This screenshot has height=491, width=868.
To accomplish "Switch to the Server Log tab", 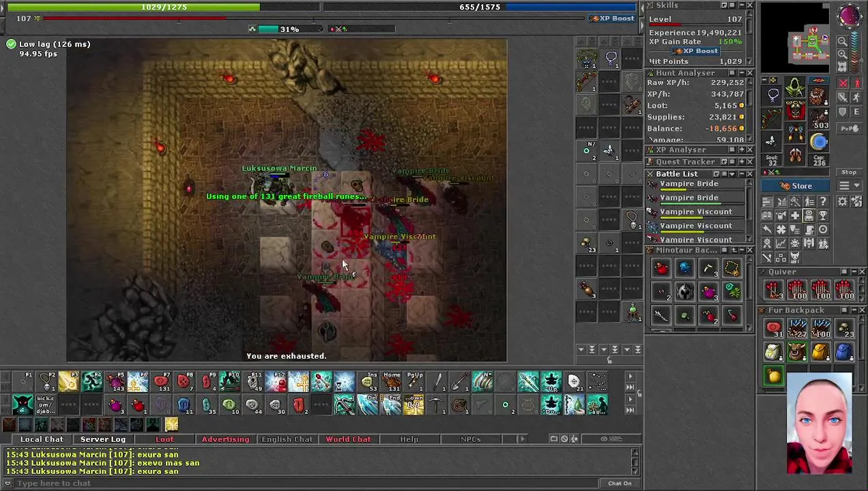I will tap(103, 439).
